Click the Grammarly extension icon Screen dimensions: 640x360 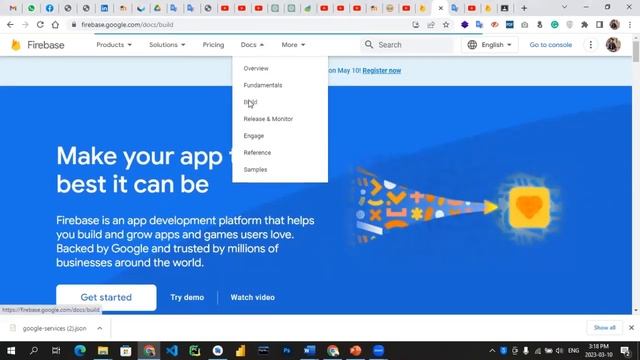click(x=554, y=25)
